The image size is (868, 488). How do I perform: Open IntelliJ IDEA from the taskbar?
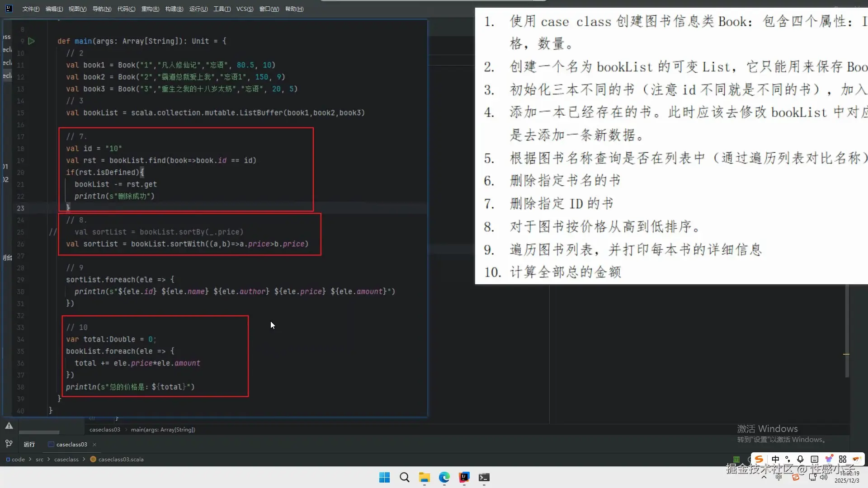[464, 477]
